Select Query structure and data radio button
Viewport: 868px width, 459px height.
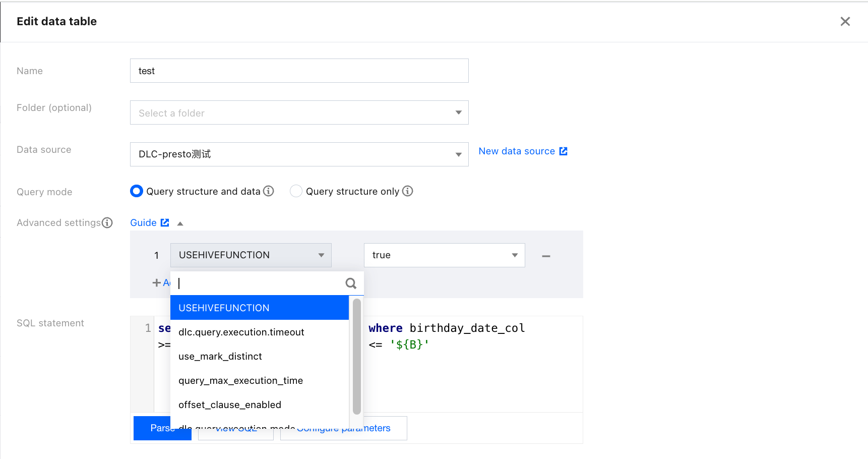[137, 191]
